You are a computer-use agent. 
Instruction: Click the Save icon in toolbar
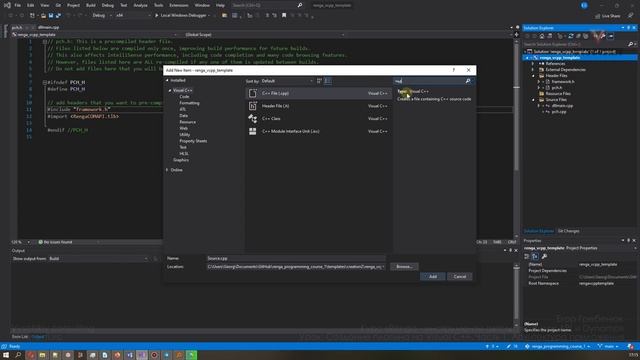(51, 16)
